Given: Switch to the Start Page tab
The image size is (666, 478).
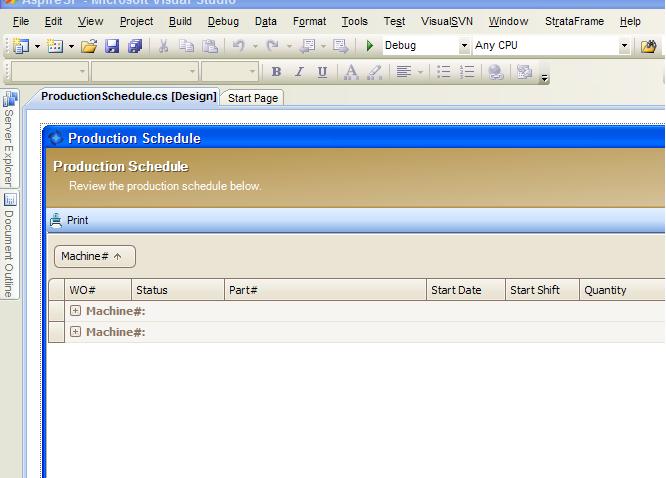Looking at the screenshot, I should (253, 98).
